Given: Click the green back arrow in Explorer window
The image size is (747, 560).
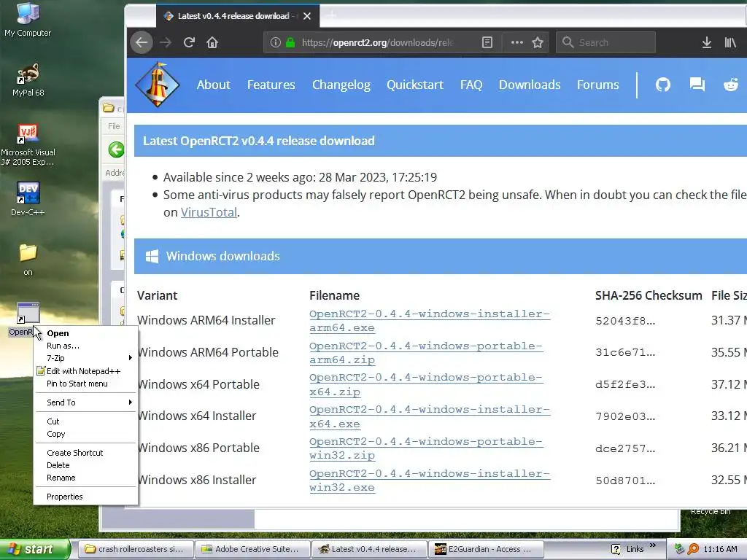Looking at the screenshot, I should click(x=116, y=149).
